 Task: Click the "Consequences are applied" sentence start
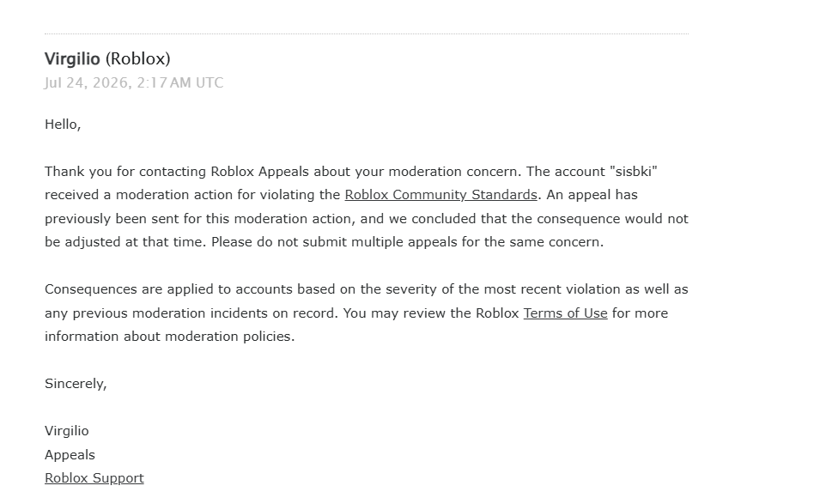coord(130,289)
